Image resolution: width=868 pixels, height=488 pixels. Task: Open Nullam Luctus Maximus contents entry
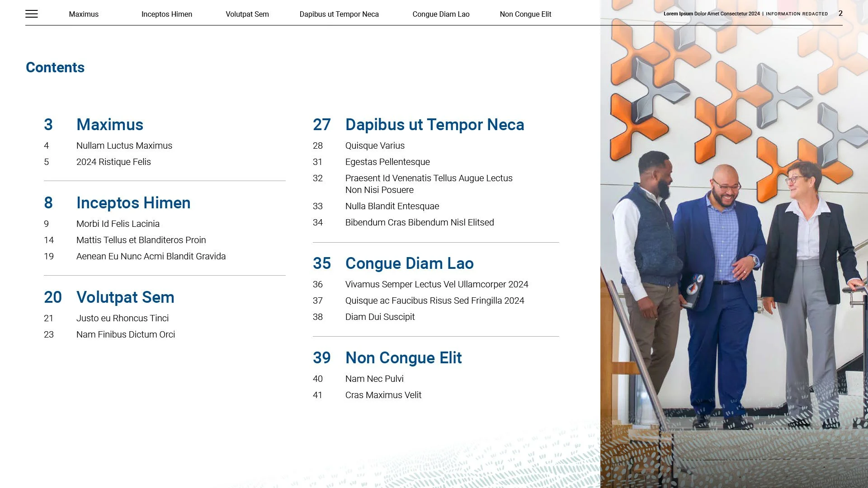pos(124,145)
